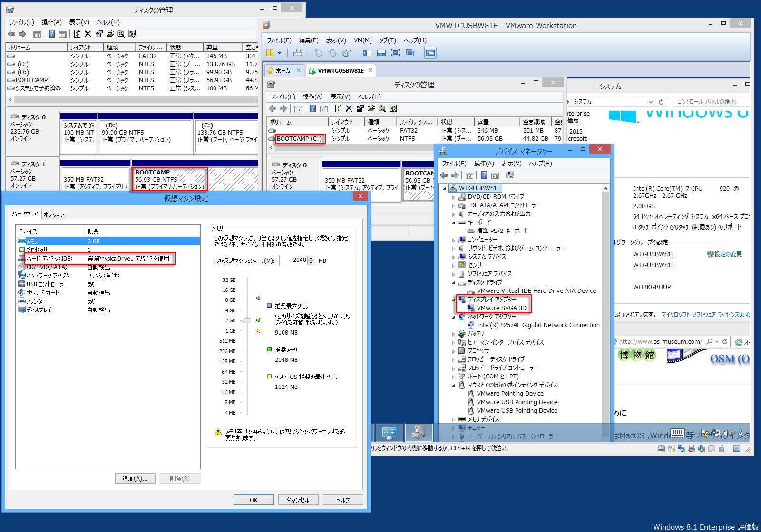Viewport: 761px width, 532px height.
Task: Click the 追加(A)... button
Action: (x=135, y=478)
